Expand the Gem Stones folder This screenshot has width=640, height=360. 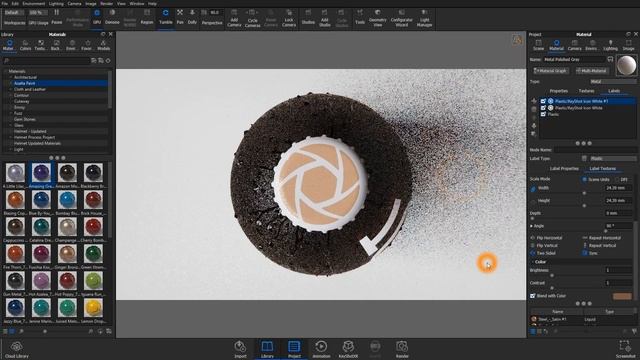coord(11,119)
